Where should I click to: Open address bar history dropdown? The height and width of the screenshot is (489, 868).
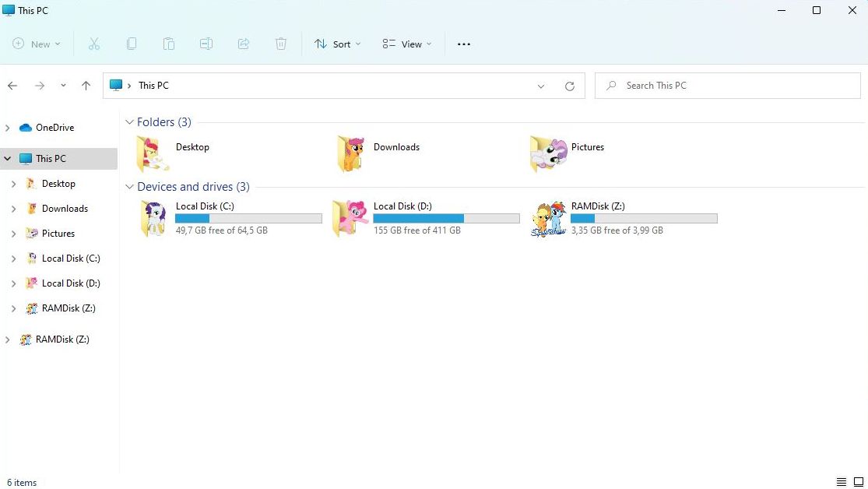point(541,86)
